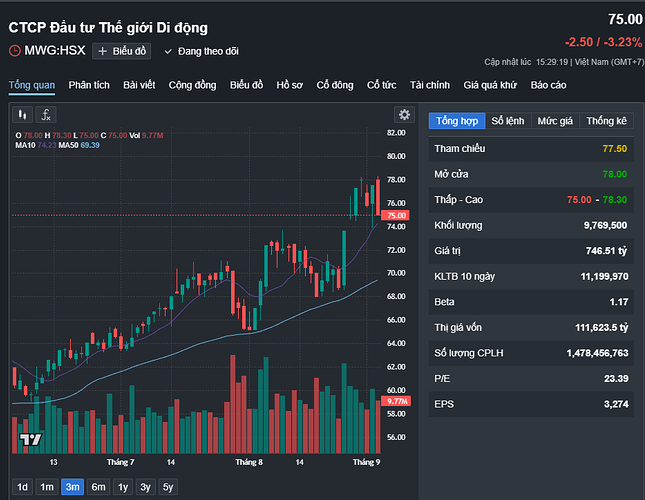The width and height of the screenshot is (645, 500).
Task: Click the clock icon beside MWG:HSX
Action: [x=15, y=50]
